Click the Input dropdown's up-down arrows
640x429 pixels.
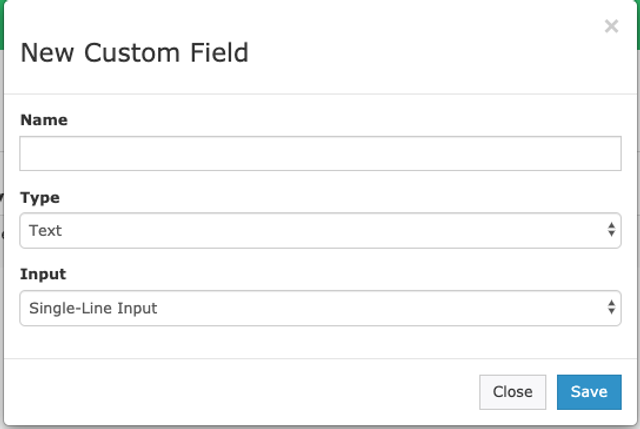(x=611, y=308)
